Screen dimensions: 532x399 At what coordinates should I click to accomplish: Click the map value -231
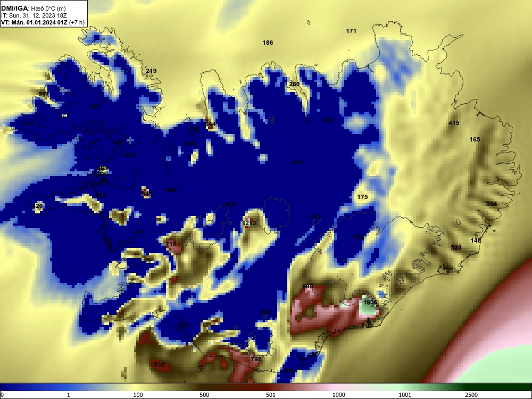click(28, 123)
